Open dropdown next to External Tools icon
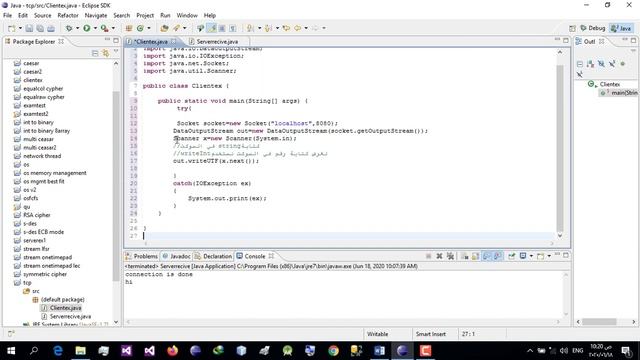Screen dimensions: 640x360 113,28
